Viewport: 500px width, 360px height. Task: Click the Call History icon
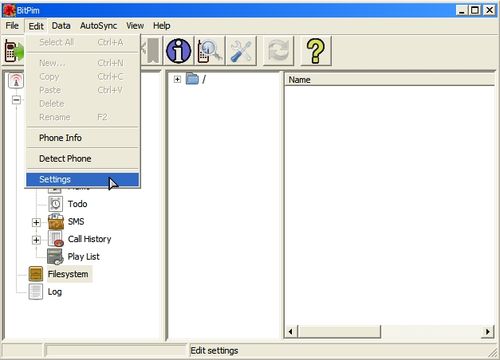[56, 239]
